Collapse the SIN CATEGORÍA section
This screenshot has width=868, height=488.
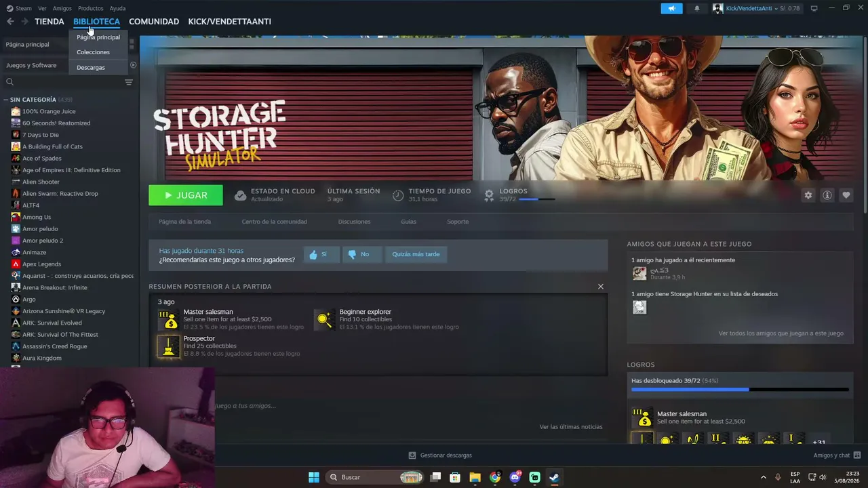click(x=6, y=100)
